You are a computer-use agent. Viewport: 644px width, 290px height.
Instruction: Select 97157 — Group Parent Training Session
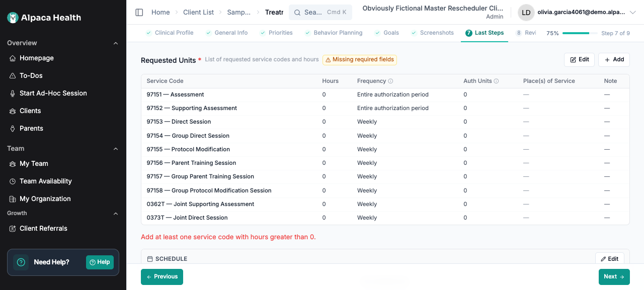coord(385,177)
